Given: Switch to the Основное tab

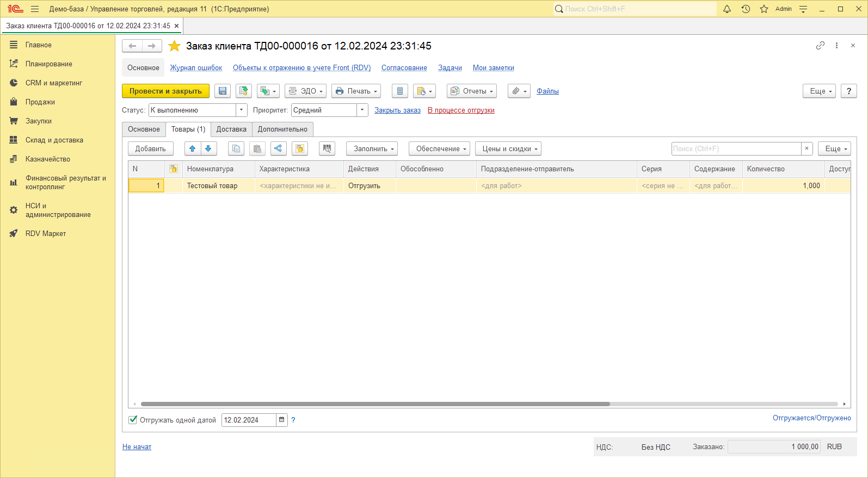Looking at the screenshot, I should click(x=144, y=129).
